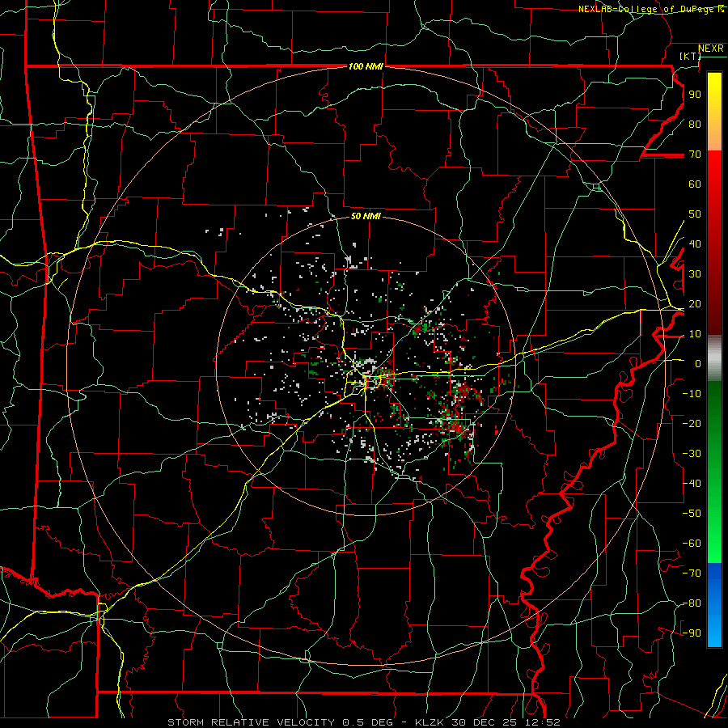Click the "NEXR" label above the color scale
Image resolution: width=728 pixels, height=728 pixels.
pos(711,49)
